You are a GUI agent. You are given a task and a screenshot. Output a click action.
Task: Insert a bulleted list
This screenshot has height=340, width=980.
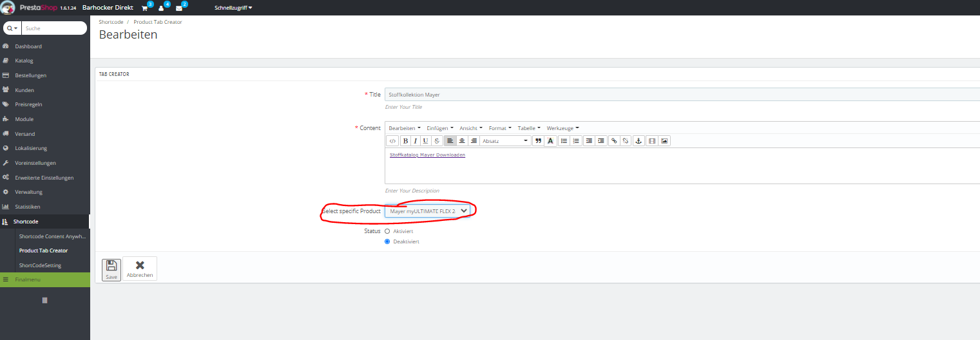(x=564, y=140)
